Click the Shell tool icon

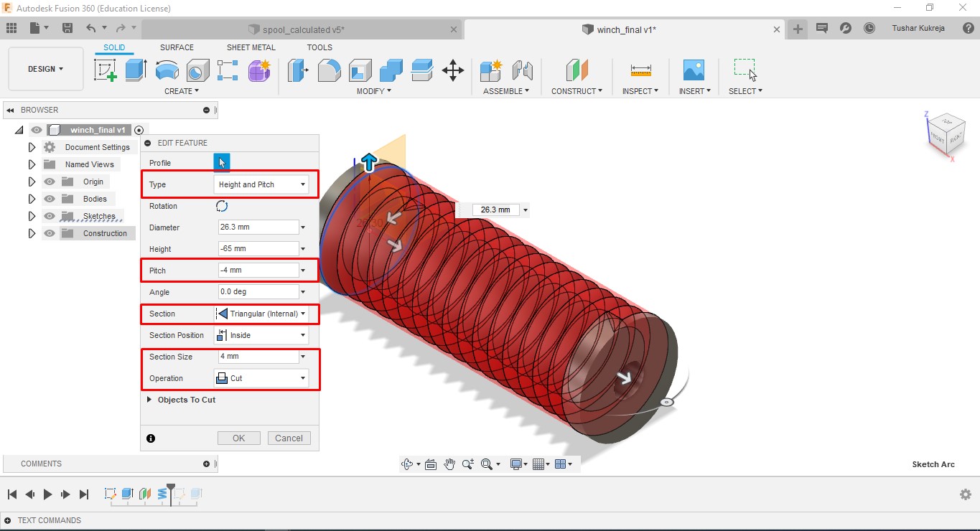(x=360, y=70)
